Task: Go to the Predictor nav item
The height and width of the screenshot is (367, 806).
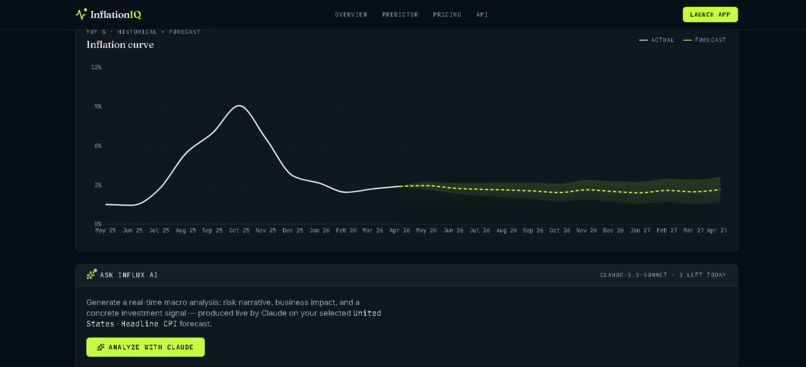Action: (400, 15)
